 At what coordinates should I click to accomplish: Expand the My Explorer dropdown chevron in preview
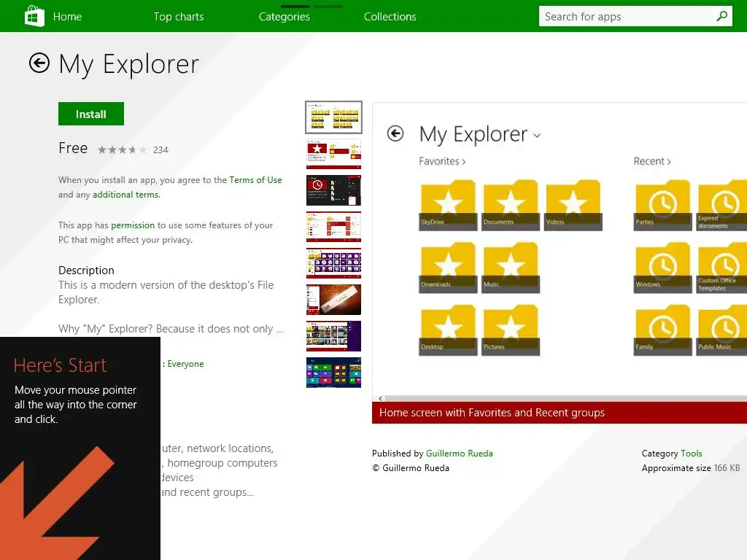(537, 136)
